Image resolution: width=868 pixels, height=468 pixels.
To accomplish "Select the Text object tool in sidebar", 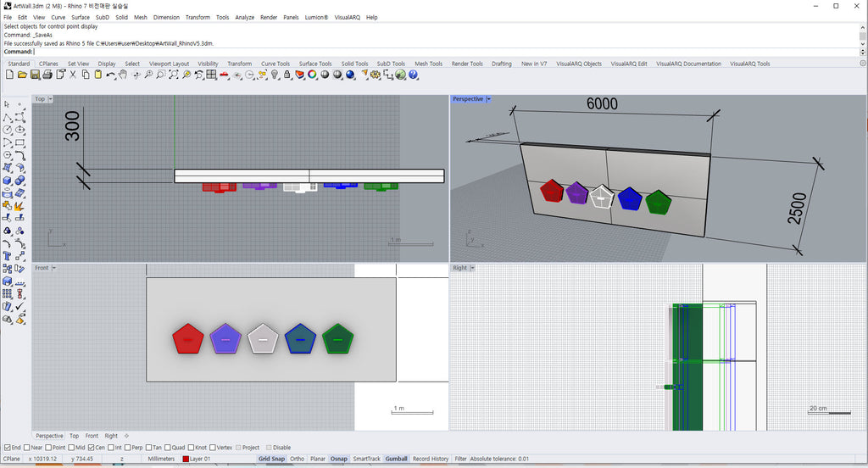I will (7, 255).
